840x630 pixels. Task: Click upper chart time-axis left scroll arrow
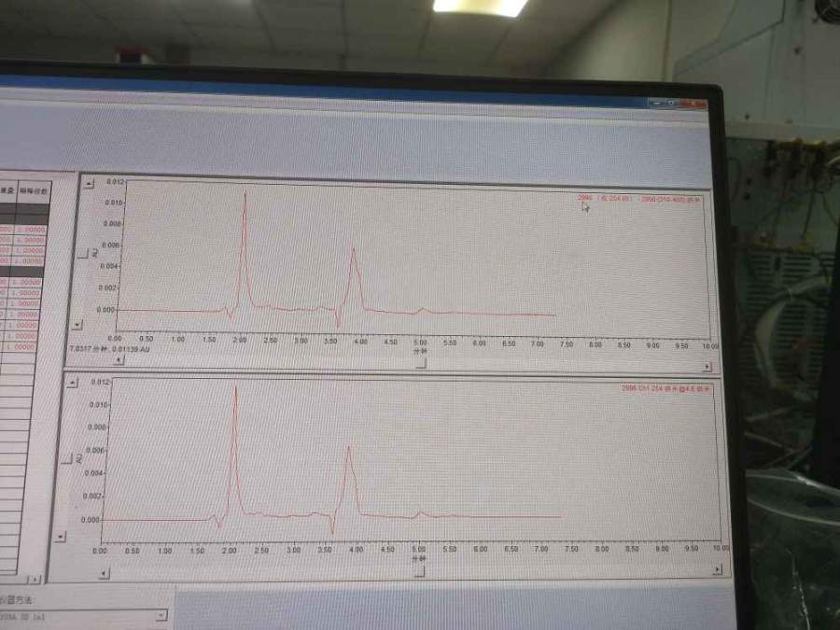(119, 360)
